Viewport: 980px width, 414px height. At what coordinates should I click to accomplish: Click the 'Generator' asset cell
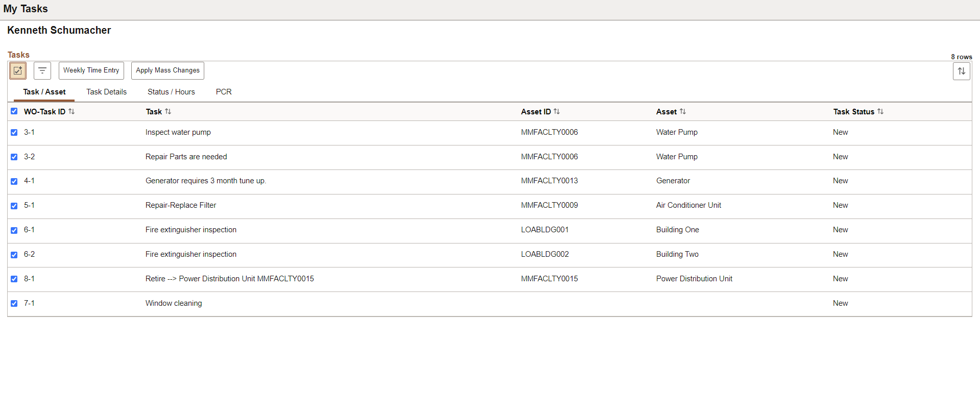pos(673,181)
